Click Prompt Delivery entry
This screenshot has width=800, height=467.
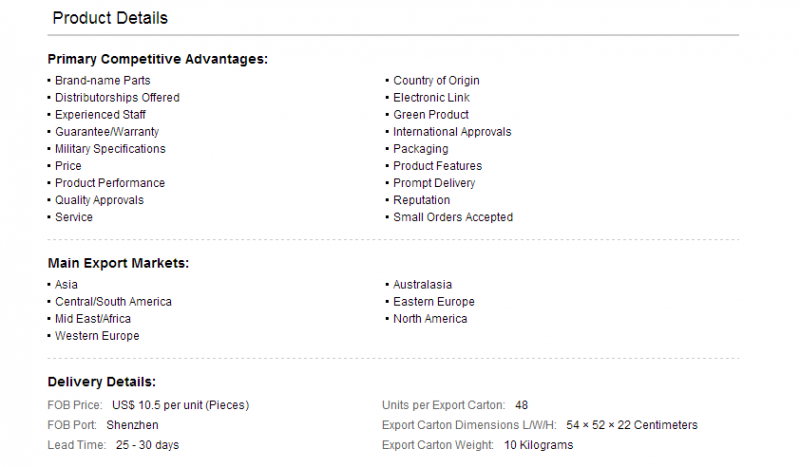point(434,183)
